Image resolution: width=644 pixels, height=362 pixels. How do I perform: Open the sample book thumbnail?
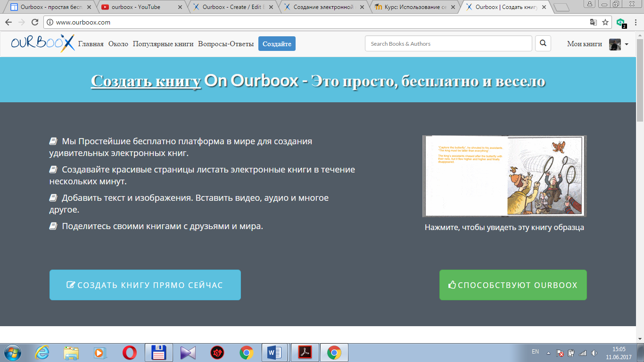click(504, 176)
